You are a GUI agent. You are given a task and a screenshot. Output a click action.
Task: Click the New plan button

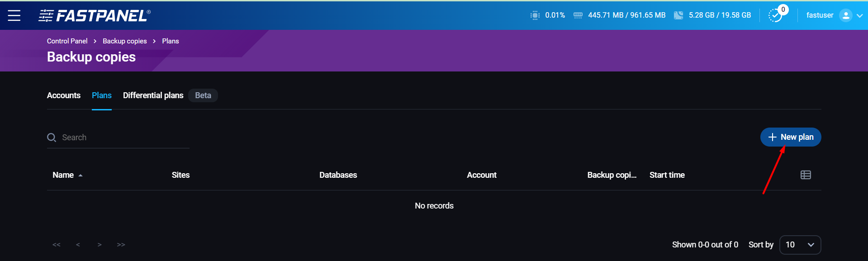tap(790, 137)
